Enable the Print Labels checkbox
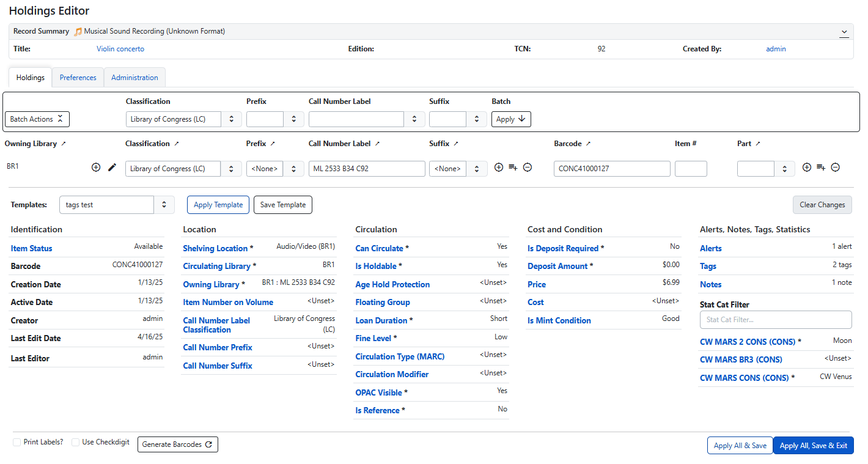The image size is (868, 464). [x=17, y=441]
